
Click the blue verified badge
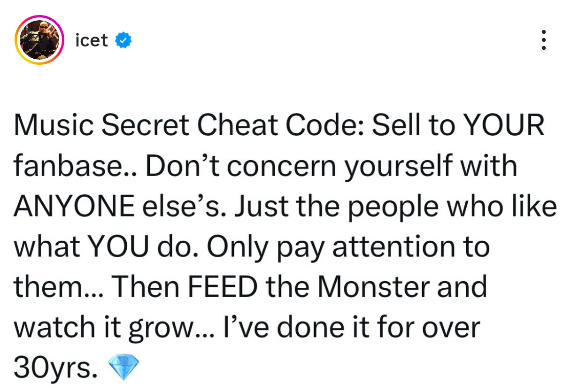(123, 41)
